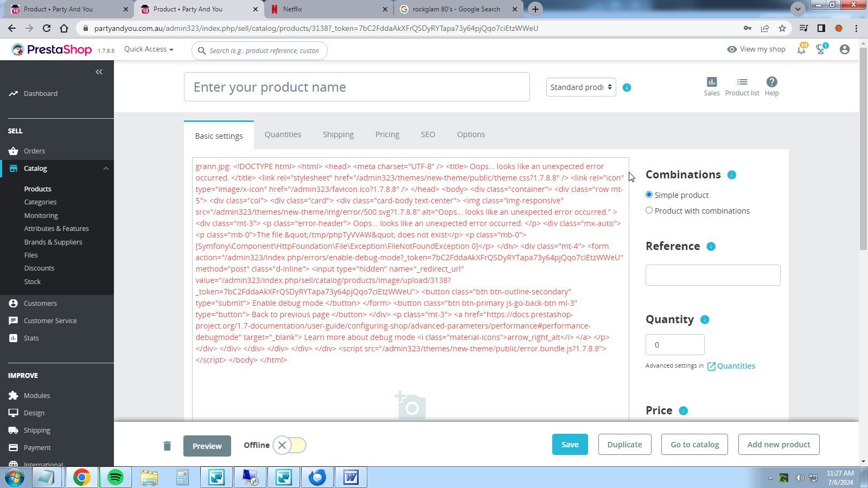Open Brands & Suppliers submenu item

[53, 242]
